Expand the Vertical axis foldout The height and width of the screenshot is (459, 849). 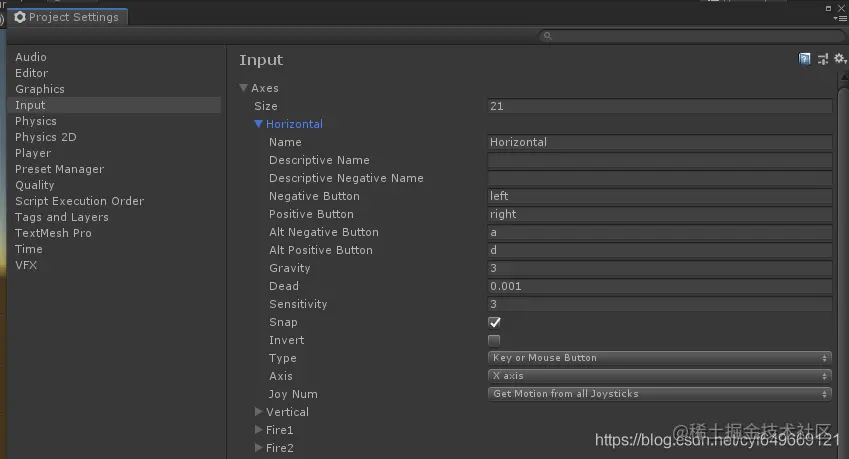[x=258, y=412]
